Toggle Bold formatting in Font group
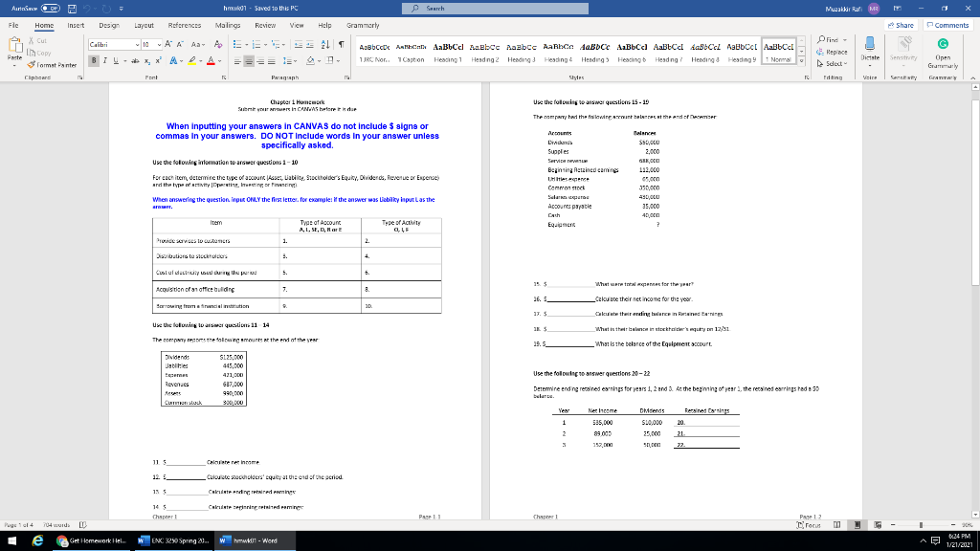 coord(94,60)
